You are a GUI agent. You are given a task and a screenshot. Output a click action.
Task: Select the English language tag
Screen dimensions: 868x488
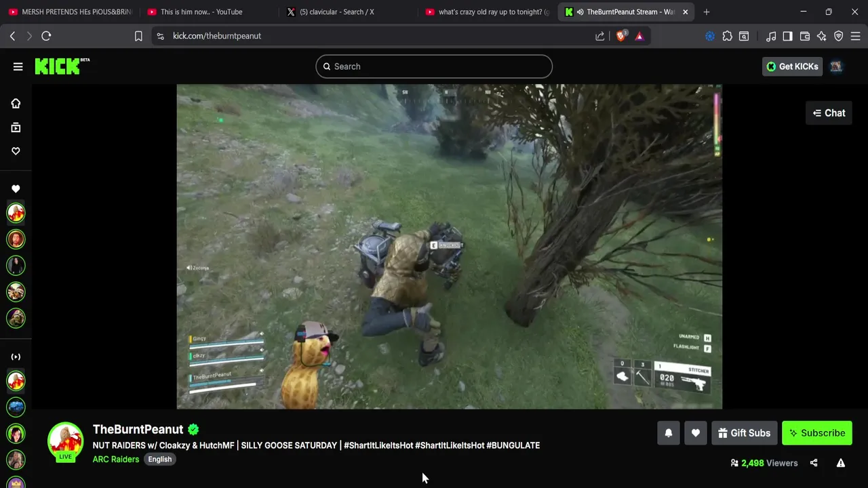point(160,459)
